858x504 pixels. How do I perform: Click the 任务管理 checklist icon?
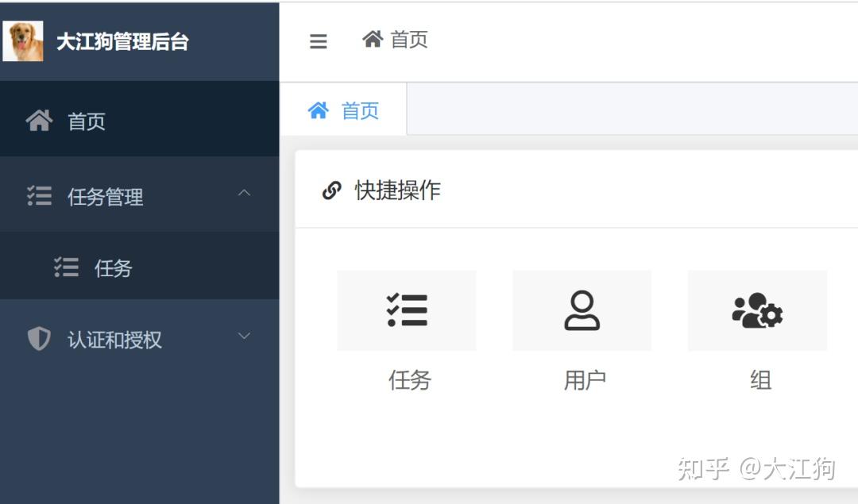40,196
